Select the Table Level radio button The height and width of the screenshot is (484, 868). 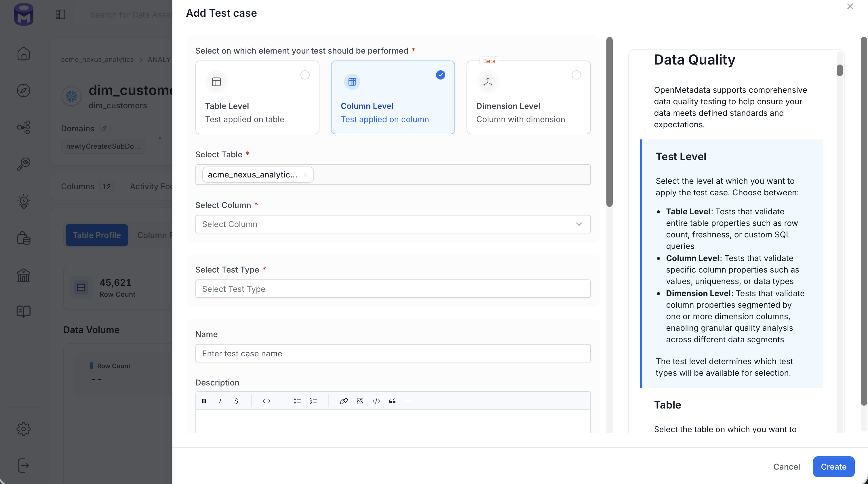tap(305, 75)
